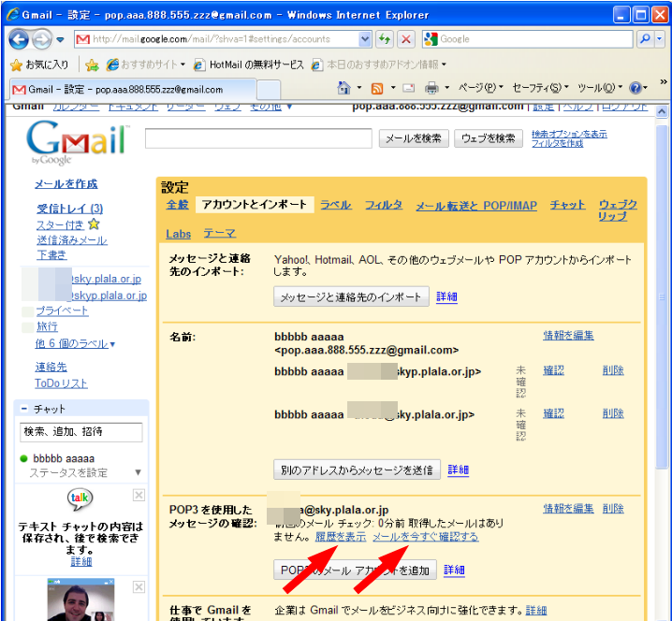This screenshot has width=672, height=621.
Task: Expand the RSS feeds dropdown arrow
Action: coord(393,88)
